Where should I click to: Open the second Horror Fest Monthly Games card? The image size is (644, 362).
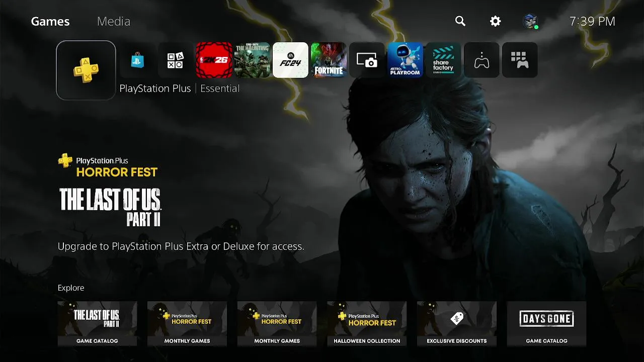coord(277,324)
